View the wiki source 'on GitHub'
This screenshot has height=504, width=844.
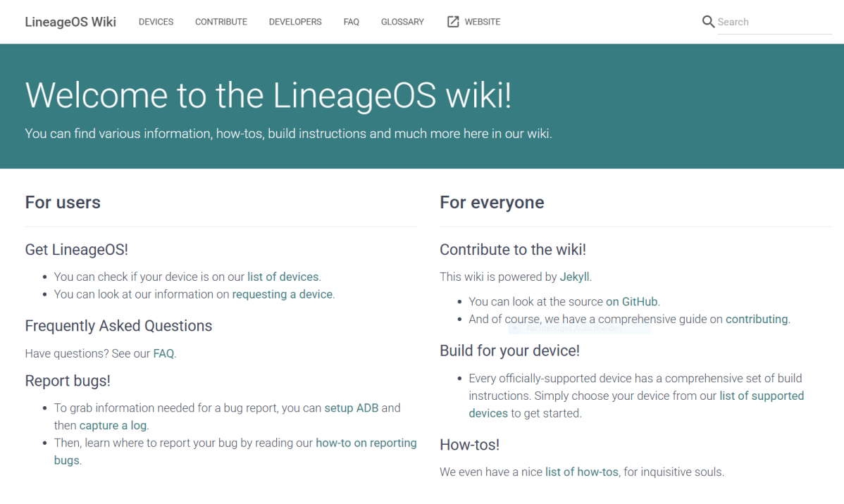632,301
